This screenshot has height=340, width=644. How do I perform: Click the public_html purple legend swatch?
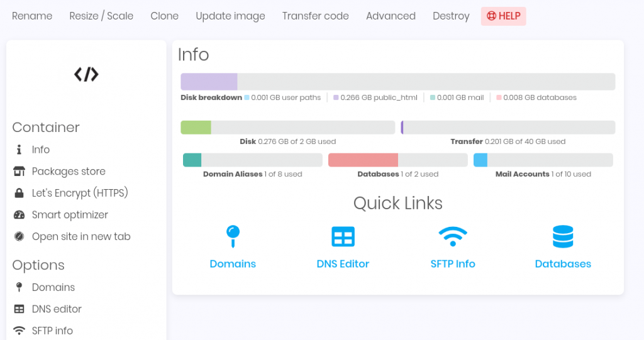(x=336, y=98)
